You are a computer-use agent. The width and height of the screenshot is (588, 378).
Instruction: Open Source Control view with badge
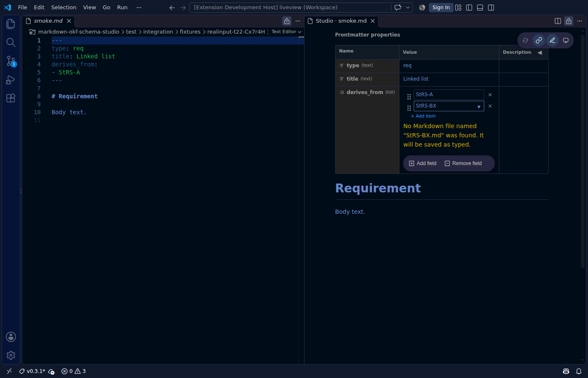point(11,61)
